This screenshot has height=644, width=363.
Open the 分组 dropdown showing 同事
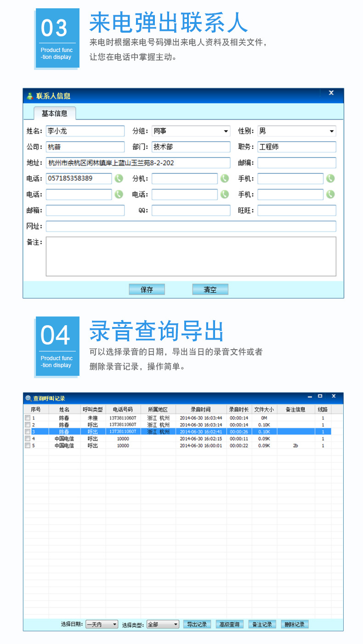191,131
